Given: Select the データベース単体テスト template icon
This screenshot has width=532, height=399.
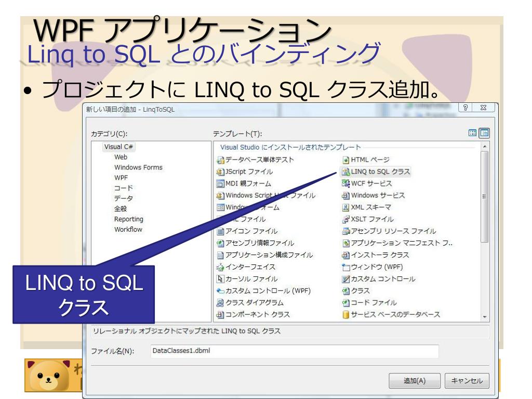Looking at the screenshot, I should tap(220, 160).
